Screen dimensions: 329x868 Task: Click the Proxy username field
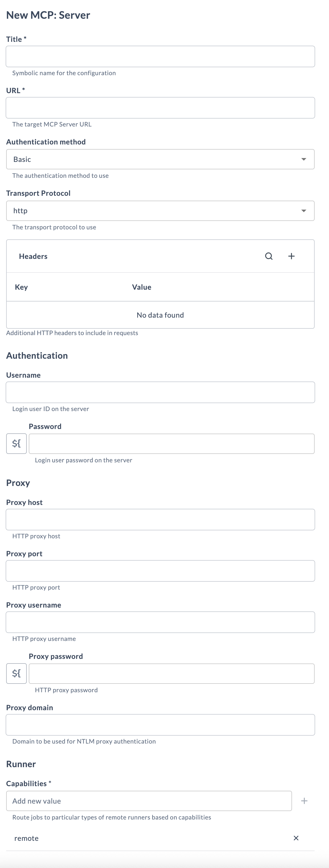tap(160, 622)
